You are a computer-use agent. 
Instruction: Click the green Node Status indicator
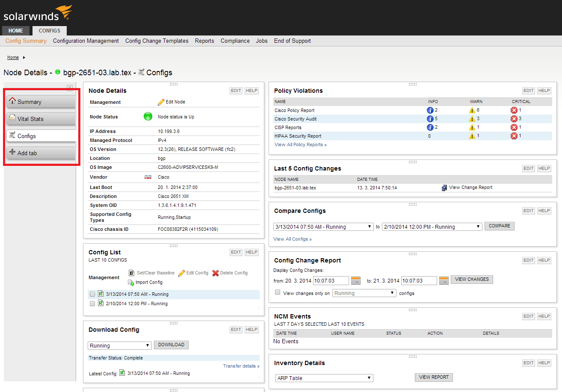[x=148, y=116]
